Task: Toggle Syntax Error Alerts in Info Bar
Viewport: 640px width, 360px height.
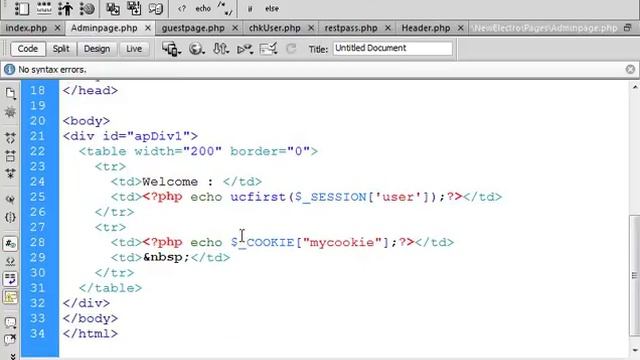Action: point(10,297)
